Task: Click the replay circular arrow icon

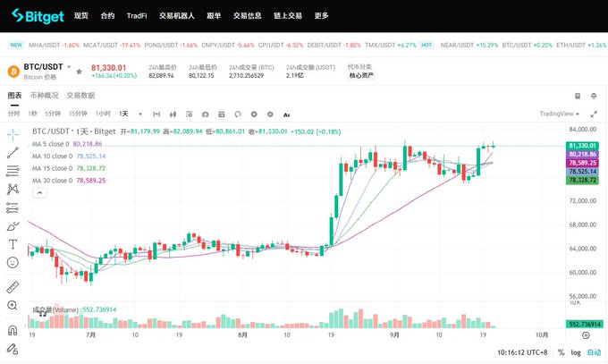Action: click(238, 114)
